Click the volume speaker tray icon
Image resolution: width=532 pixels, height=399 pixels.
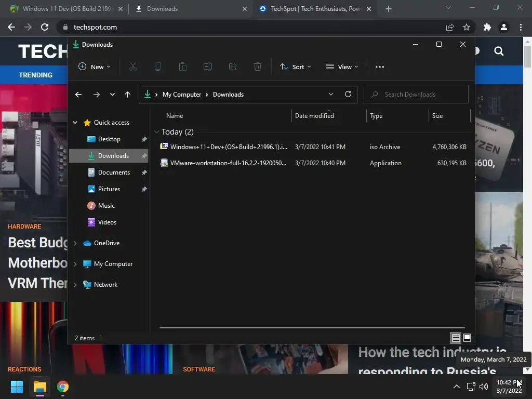tap(484, 387)
